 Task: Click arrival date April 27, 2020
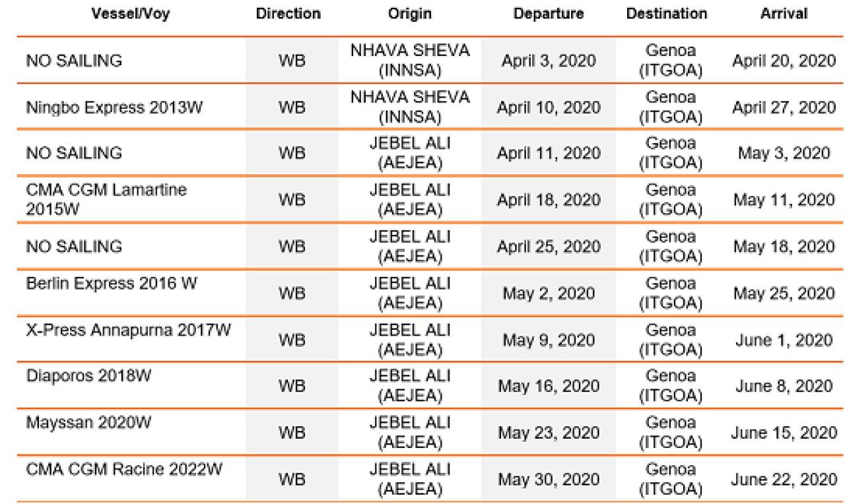(784, 107)
